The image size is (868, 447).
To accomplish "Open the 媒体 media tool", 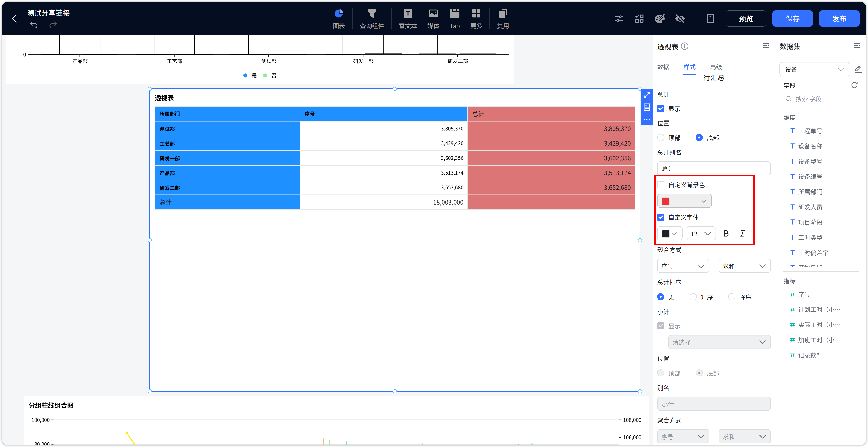I will (433, 19).
